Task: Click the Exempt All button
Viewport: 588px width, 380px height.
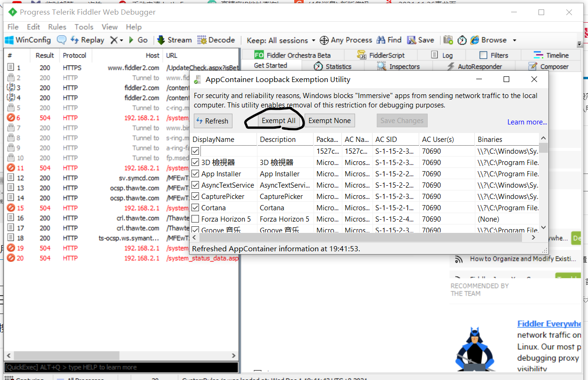Action: pyautogui.click(x=279, y=121)
